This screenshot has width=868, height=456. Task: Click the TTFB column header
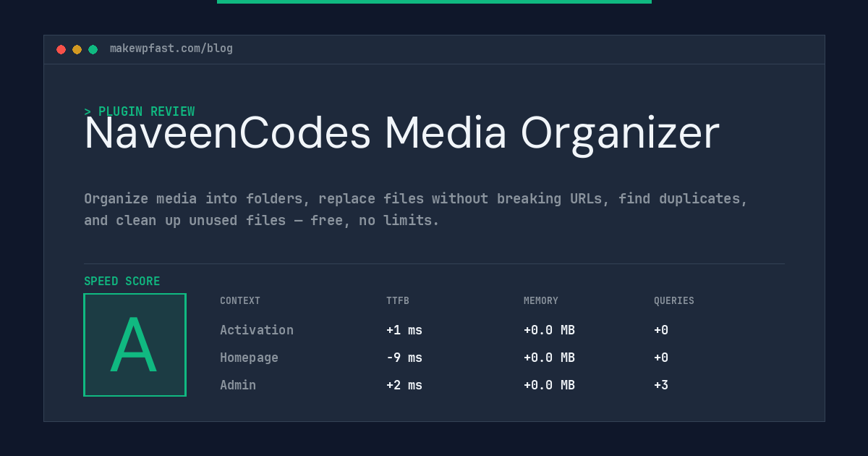(398, 301)
